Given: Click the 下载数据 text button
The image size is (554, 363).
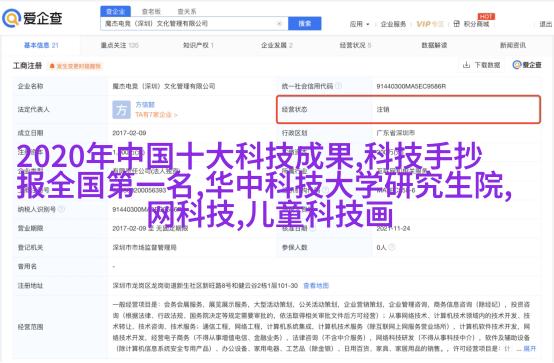Looking at the screenshot, I should (487, 65).
